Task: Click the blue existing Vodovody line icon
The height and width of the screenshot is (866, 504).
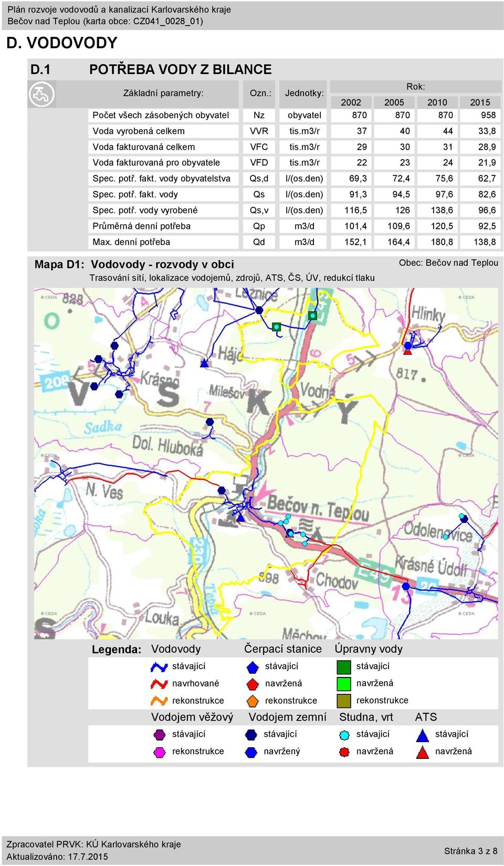Action: coord(159,666)
